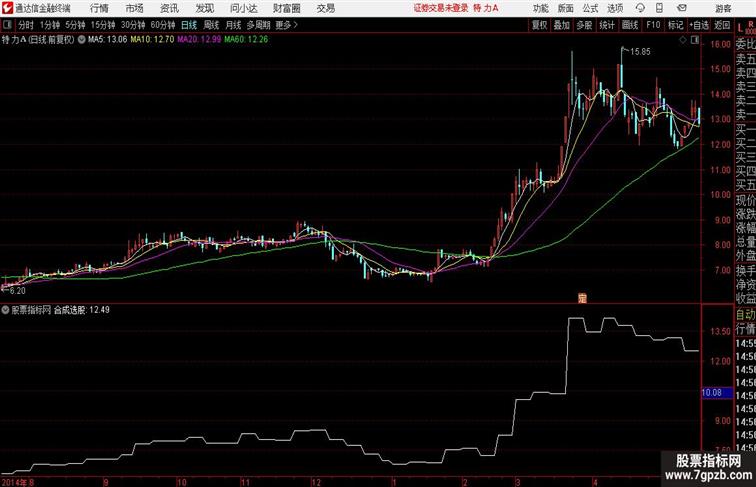Open the 问小达 menu
This screenshot has width=756, height=487.
[x=244, y=8]
